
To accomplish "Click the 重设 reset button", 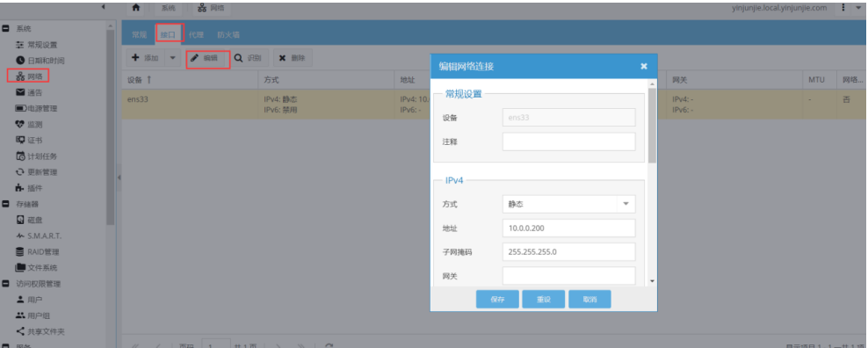I will 543,299.
